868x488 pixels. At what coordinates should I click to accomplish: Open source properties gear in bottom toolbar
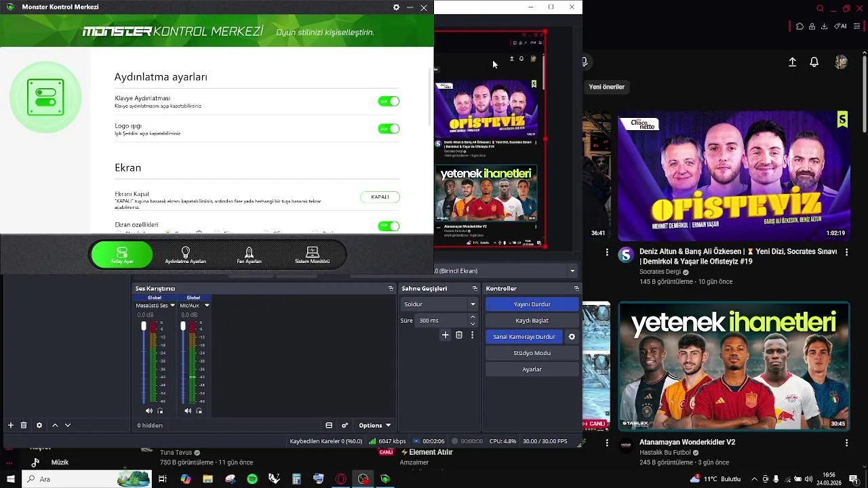click(x=39, y=425)
